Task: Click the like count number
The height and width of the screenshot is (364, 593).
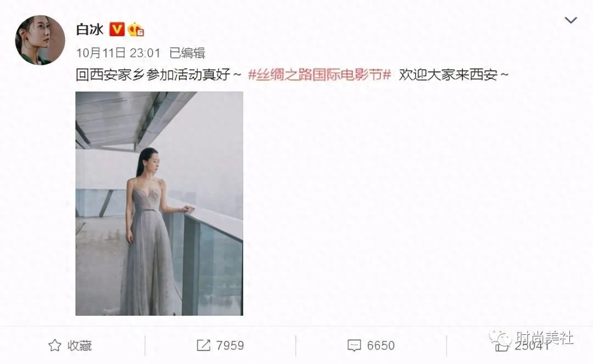Action: [532, 345]
